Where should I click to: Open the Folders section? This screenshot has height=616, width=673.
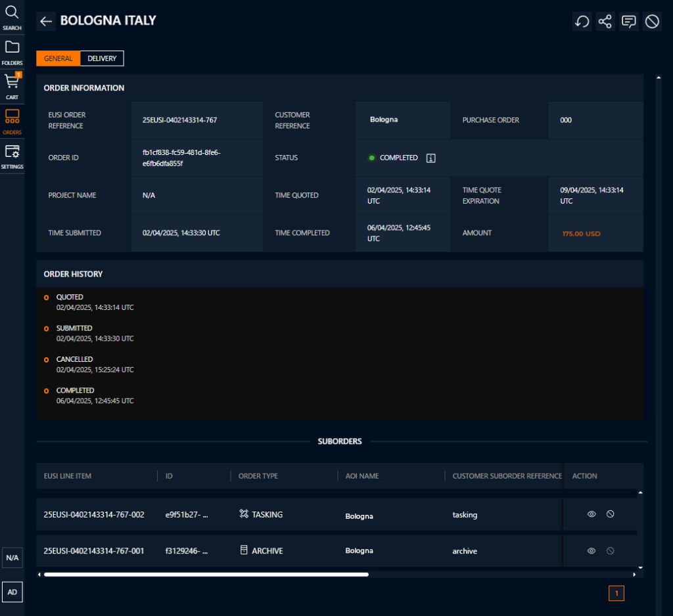[12, 52]
